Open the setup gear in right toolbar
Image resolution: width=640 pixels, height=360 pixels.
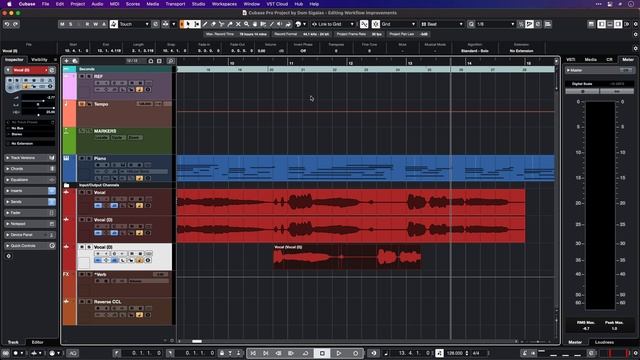pos(636,24)
